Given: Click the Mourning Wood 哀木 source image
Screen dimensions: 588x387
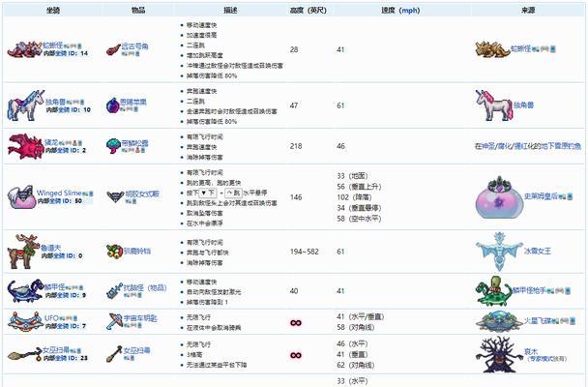Looking at the screenshot, I should click(x=499, y=354).
